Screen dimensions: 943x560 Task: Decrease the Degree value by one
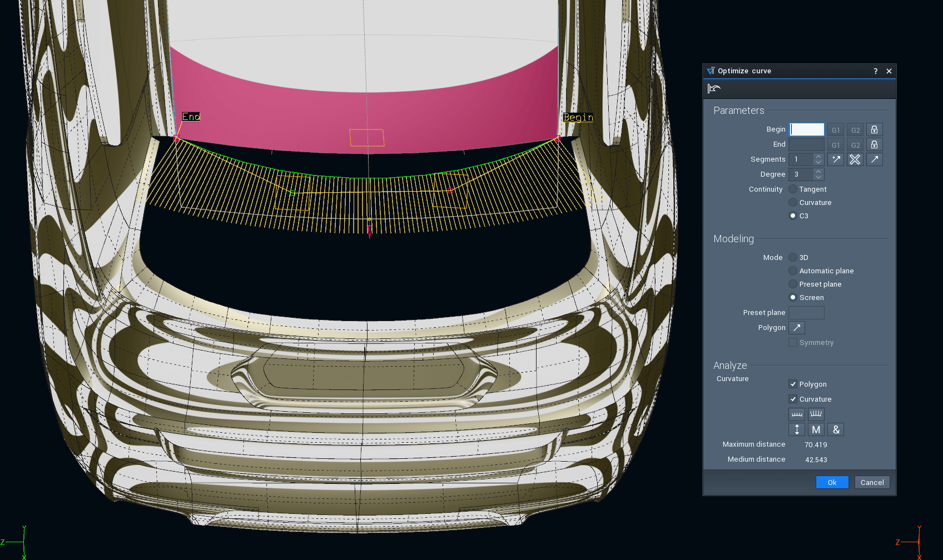(818, 177)
